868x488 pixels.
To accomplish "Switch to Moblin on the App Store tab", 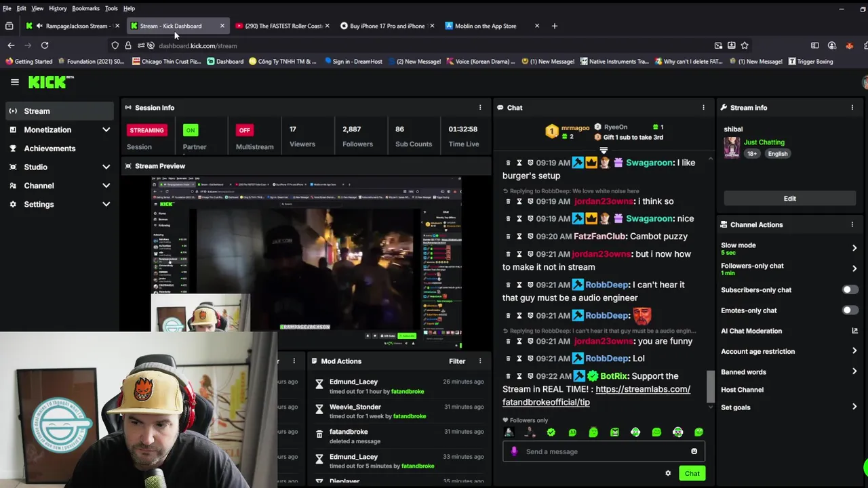I will pos(492,26).
